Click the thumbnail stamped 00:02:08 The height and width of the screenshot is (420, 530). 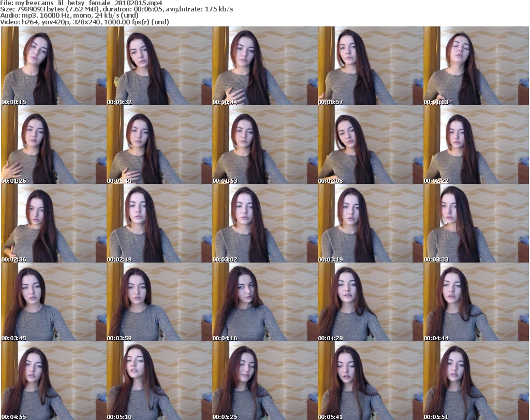point(371,144)
